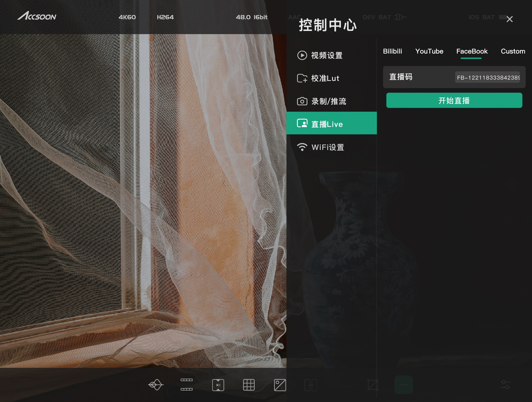This screenshot has height=402, width=532.
Task: Click the AAC audio codec indicator
Action: coord(294,17)
